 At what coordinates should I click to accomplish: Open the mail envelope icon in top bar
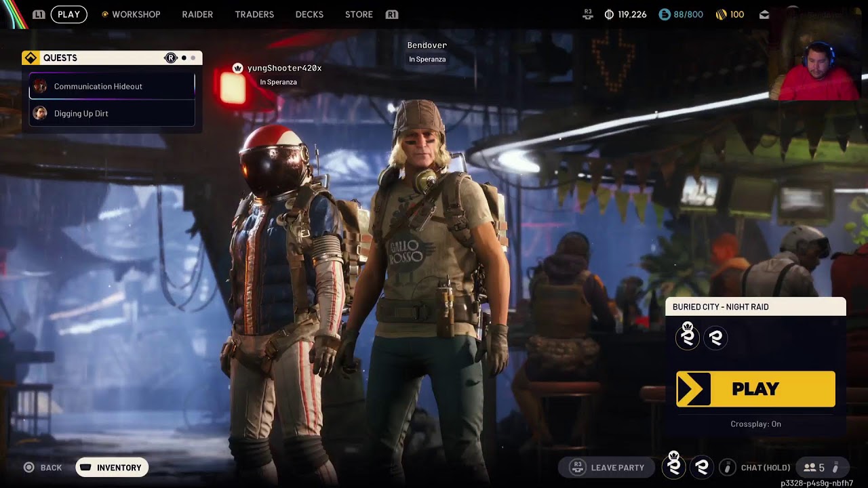[x=764, y=14]
